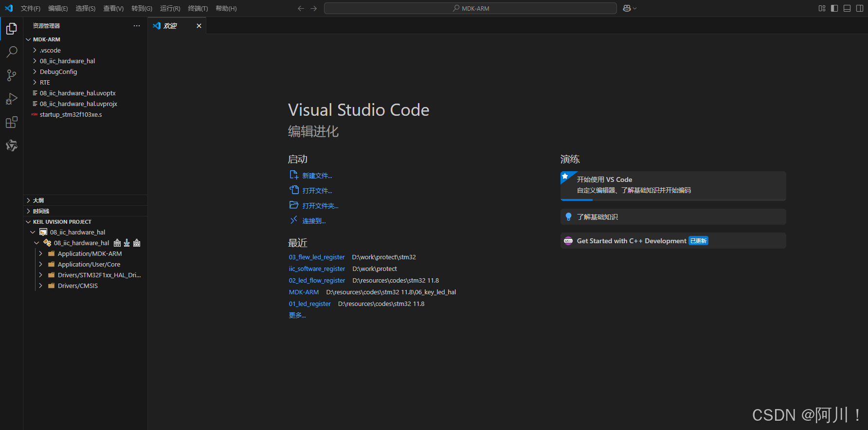868x430 pixels.
Task: Click the folder icon next to 打开文件夹
Action: point(294,205)
